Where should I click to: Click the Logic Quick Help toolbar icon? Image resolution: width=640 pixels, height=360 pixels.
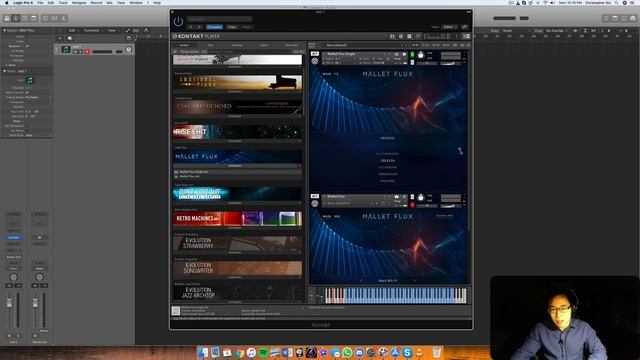click(25, 18)
